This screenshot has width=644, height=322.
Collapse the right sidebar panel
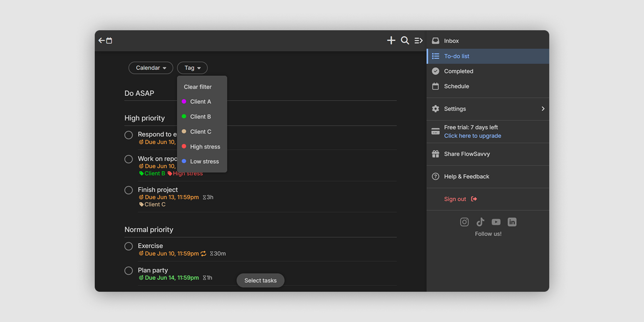[418, 40]
